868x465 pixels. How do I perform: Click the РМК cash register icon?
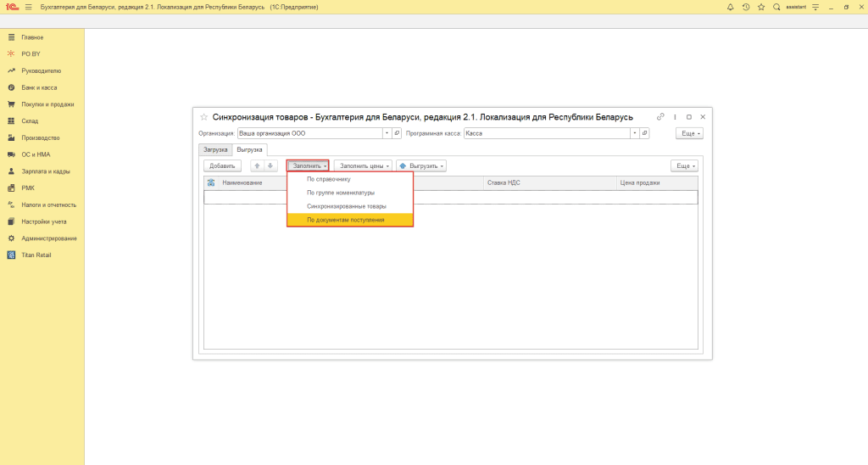click(11, 188)
